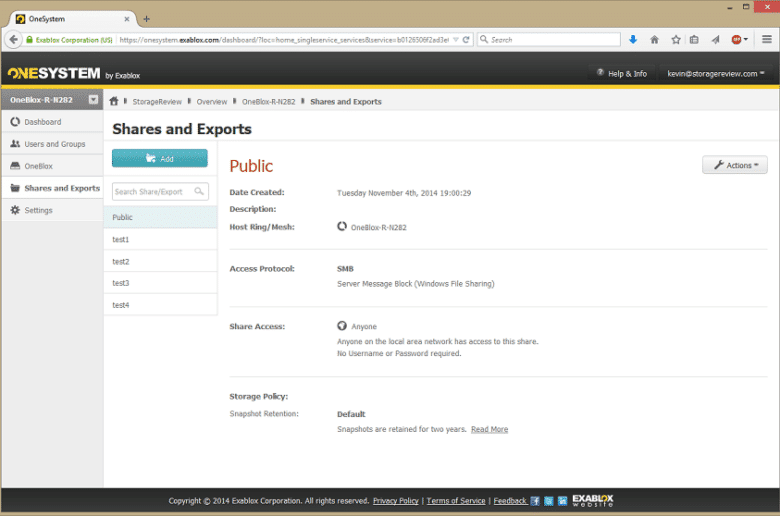This screenshot has width=780, height=516.
Task: Select the test1 share in the list
Action: pyautogui.click(x=161, y=239)
